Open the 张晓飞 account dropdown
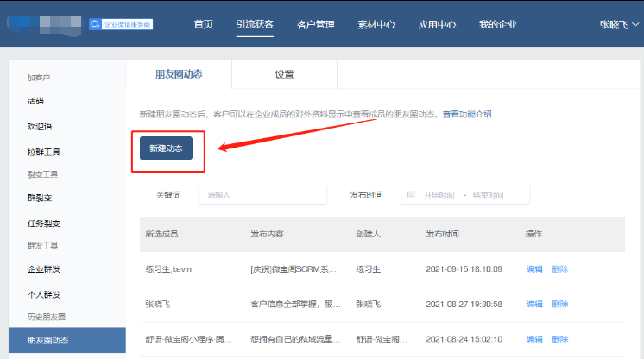 click(x=620, y=24)
